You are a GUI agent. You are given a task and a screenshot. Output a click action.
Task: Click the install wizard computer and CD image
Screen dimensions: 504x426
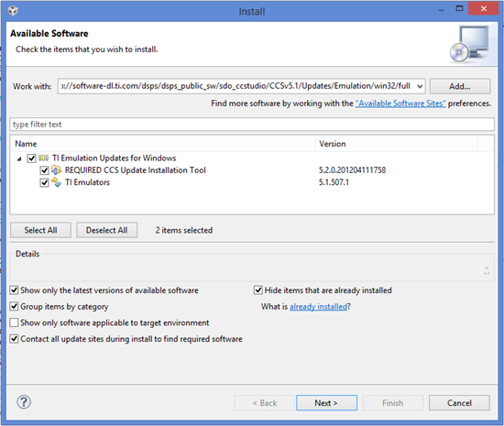[469, 44]
